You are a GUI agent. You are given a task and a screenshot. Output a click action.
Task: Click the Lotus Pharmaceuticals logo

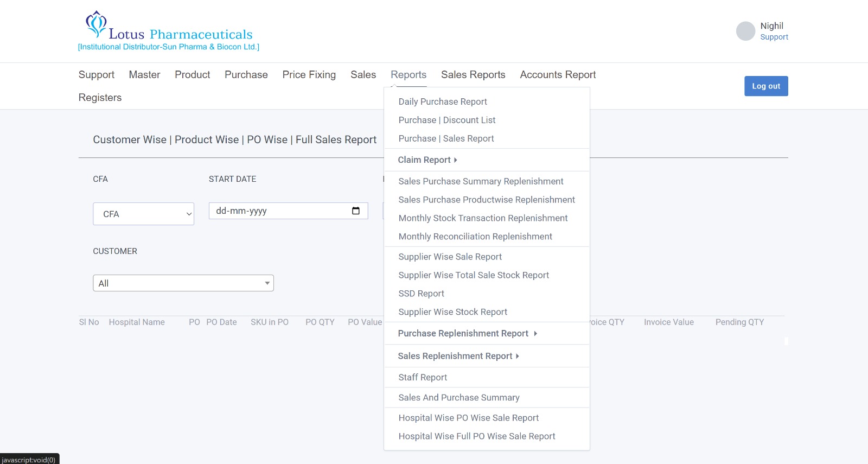click(168, 31)
